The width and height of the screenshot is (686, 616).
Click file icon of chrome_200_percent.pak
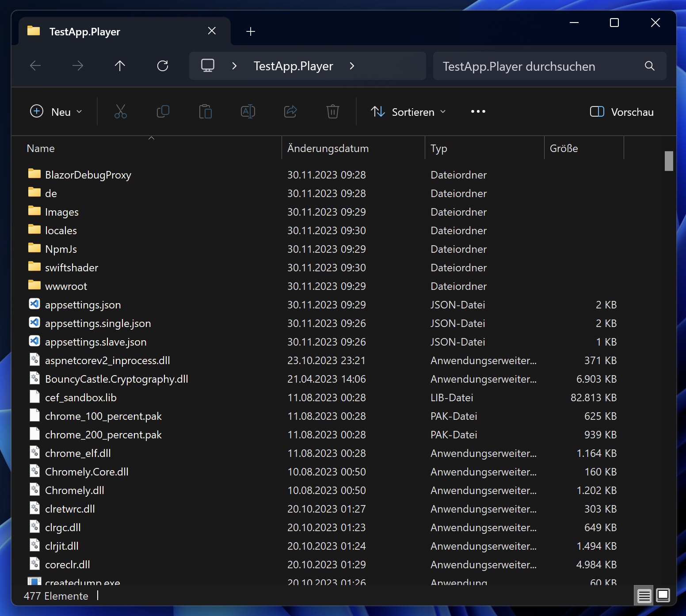pyautogui.click(x=34, y=434)
